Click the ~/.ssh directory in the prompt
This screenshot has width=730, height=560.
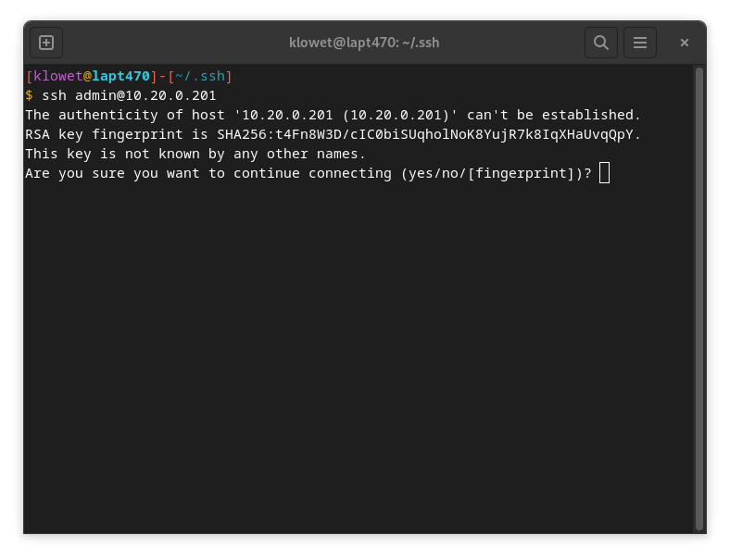(x=200, y=76)
